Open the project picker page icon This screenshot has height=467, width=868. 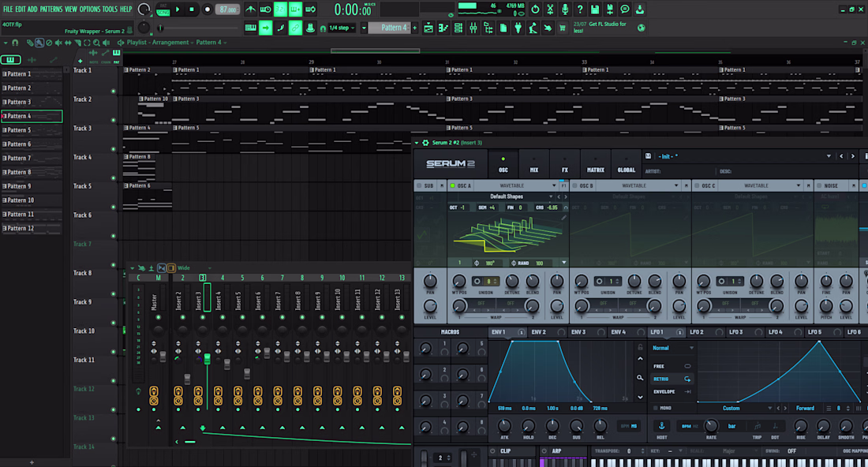click(503, 28)
